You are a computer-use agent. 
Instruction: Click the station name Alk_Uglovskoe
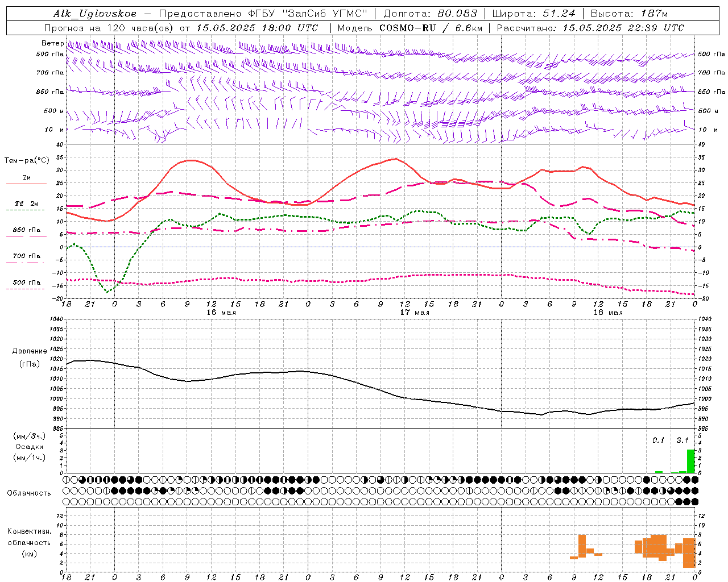click(x=95, y=14)
